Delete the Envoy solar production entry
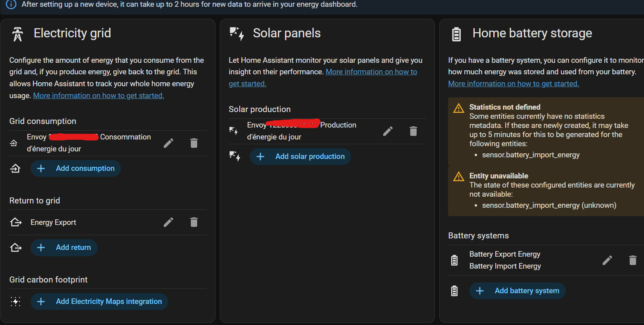The width and height of the screenshot is (644, 325). 413,131
